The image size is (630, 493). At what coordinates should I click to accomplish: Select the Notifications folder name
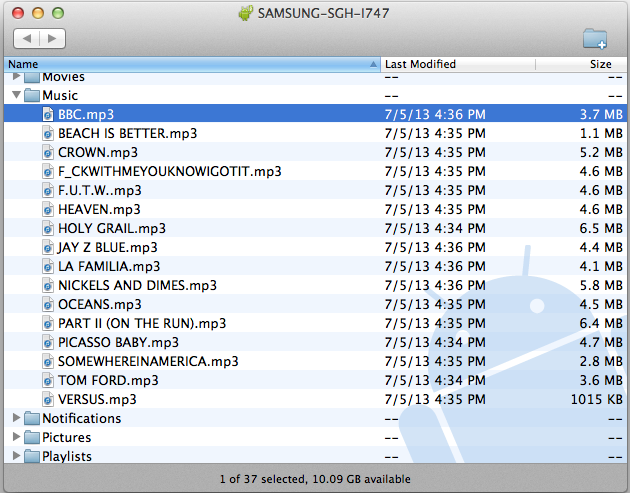(82, 418)
